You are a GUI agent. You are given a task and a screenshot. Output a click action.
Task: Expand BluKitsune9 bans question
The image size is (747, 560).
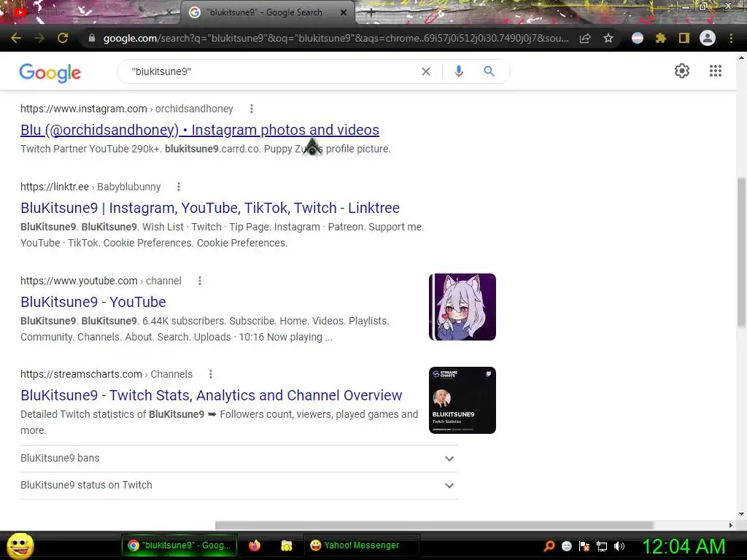(x=239, y=459)
